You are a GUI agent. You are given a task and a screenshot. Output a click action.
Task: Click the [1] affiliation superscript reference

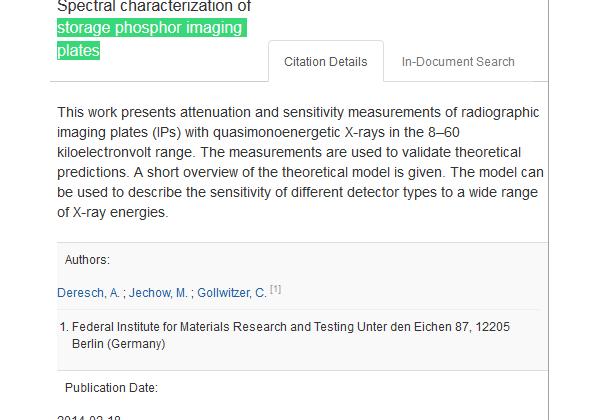pos(275,290)
